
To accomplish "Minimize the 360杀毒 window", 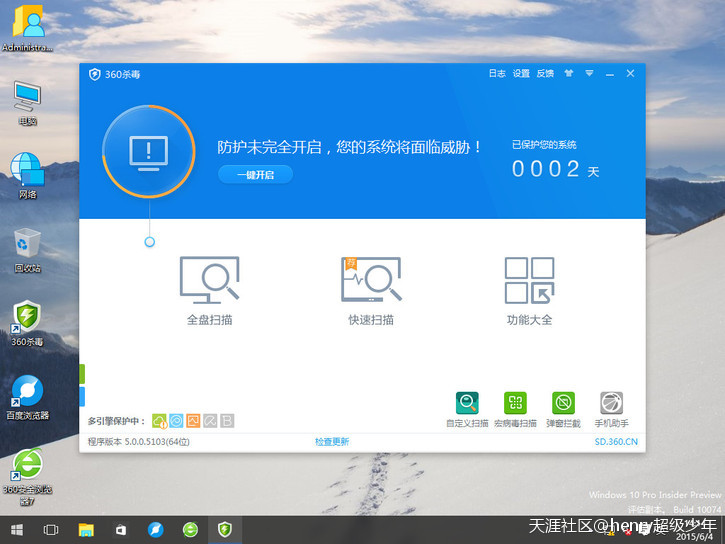I will [x=610, y=74].
